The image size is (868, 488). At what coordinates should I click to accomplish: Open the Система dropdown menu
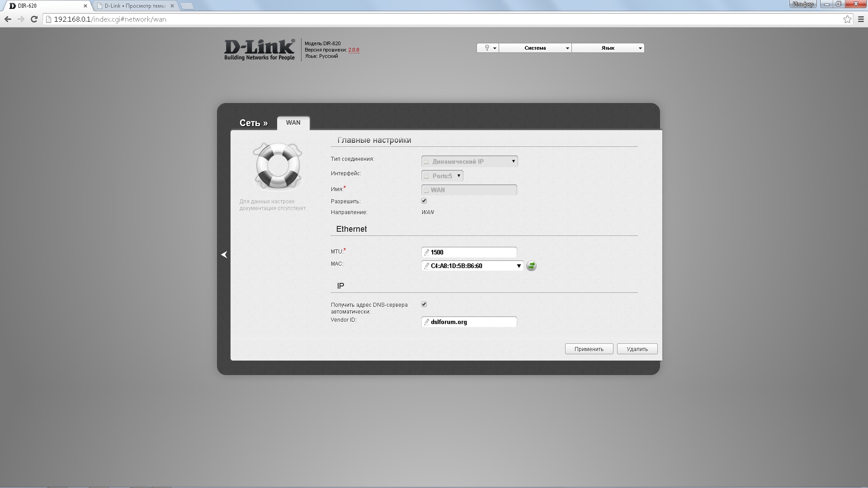[535, 48]
